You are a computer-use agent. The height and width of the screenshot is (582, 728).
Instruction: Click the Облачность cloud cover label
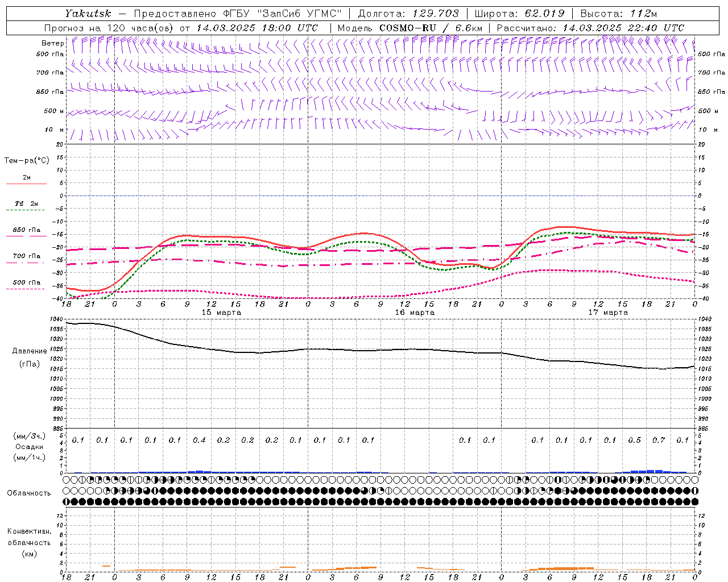click(29, 493)
